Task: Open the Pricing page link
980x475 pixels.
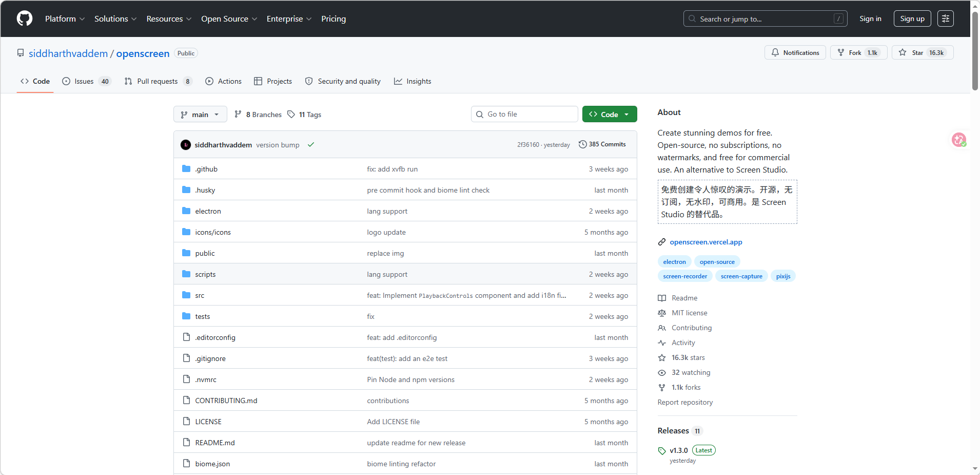Action: coord(334,18)
